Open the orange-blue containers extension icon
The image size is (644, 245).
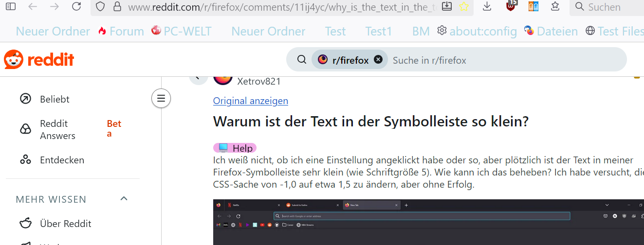(x=534, y=6)
